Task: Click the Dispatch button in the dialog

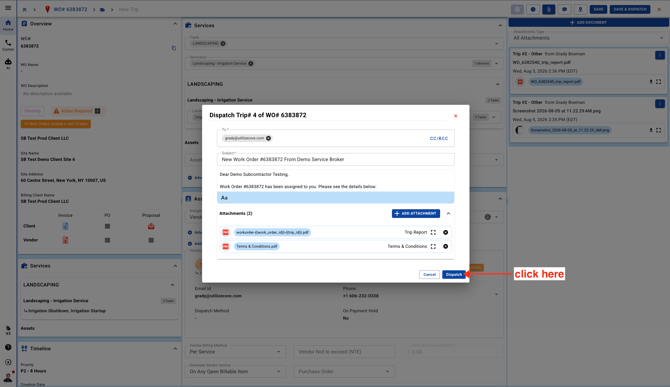Action: [453, 274]
